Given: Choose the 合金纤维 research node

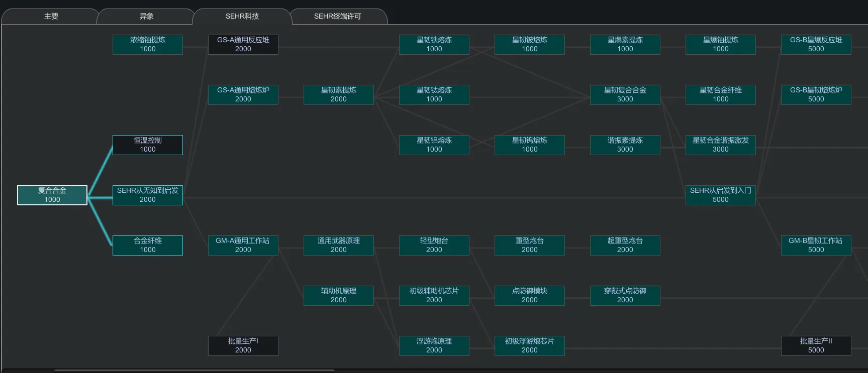Looking at the screenshot, I should (148, 245).
